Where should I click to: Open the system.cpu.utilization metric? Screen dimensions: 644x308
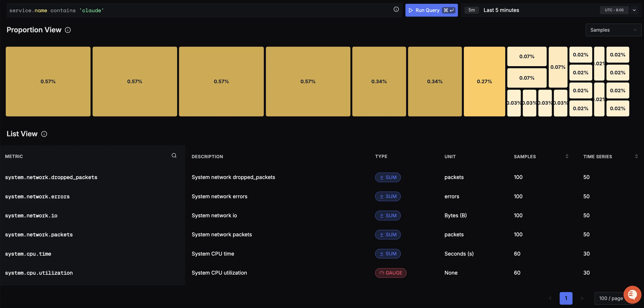(39, 273)
